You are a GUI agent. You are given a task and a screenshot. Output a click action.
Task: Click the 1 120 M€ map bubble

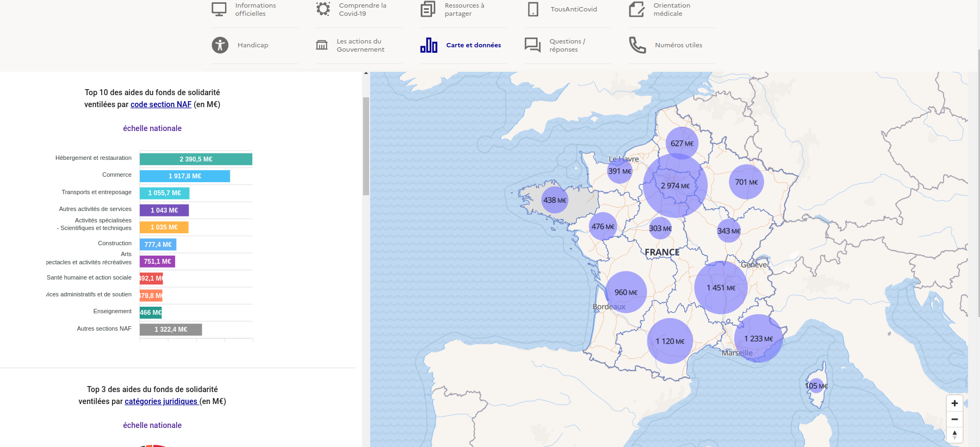(x=670, y=341)
